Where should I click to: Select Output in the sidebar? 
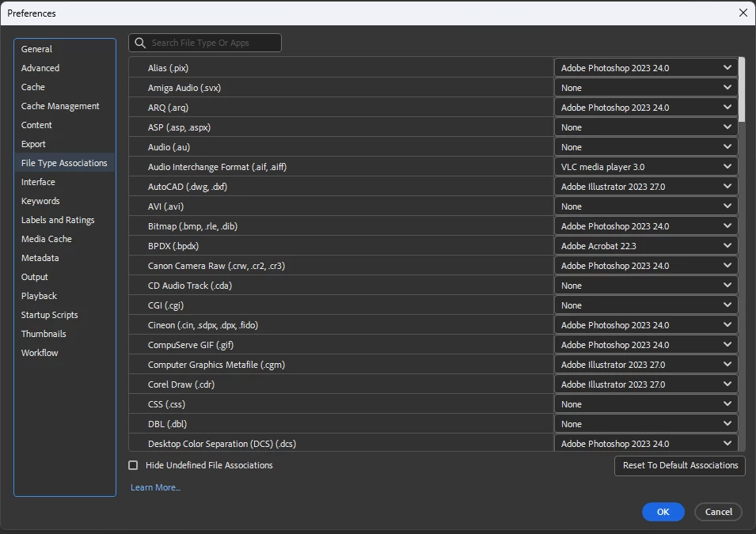click(35, 277)
